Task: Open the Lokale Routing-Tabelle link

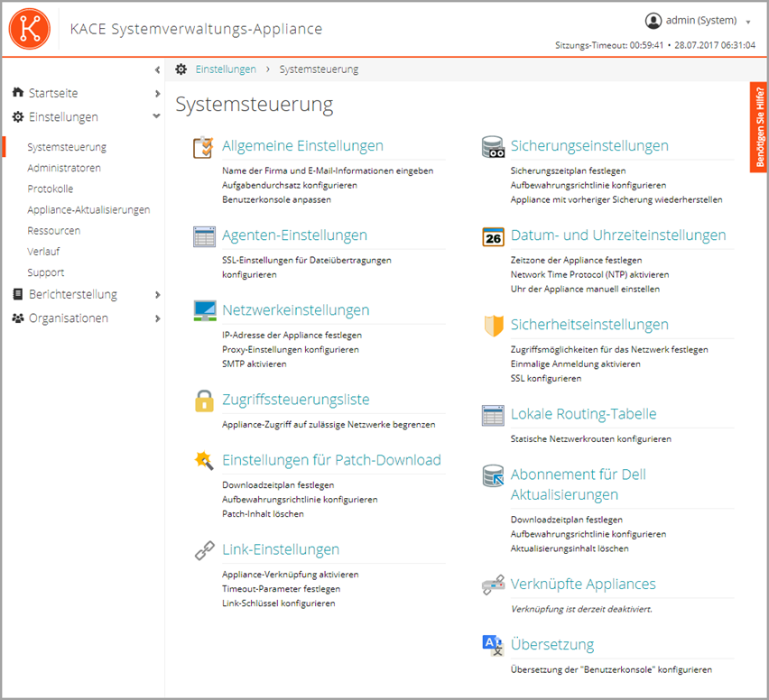Action: [583, 414]
